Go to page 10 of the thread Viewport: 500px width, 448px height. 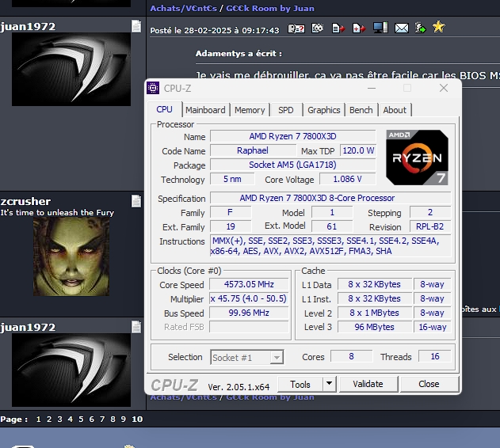pos(137,420)
